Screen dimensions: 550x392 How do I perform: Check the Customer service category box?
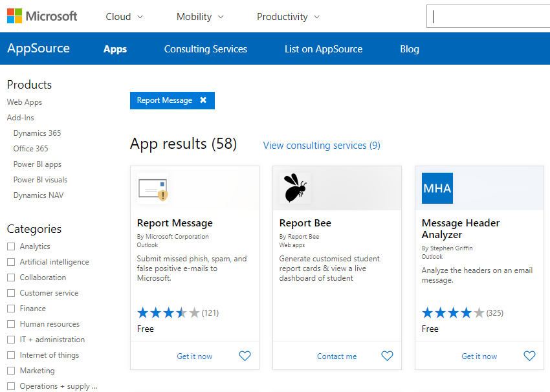[11, 293]
